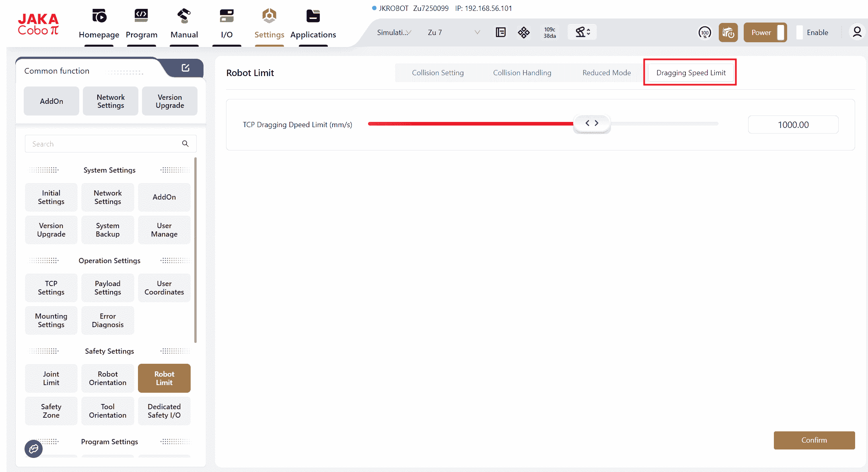Click the 100% speed gauge icon
Screen dimensions: 868x472
[704, 33]
